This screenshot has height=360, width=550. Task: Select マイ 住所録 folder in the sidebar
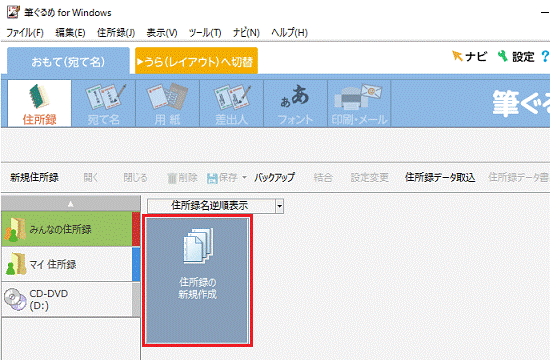coord(71,264)
